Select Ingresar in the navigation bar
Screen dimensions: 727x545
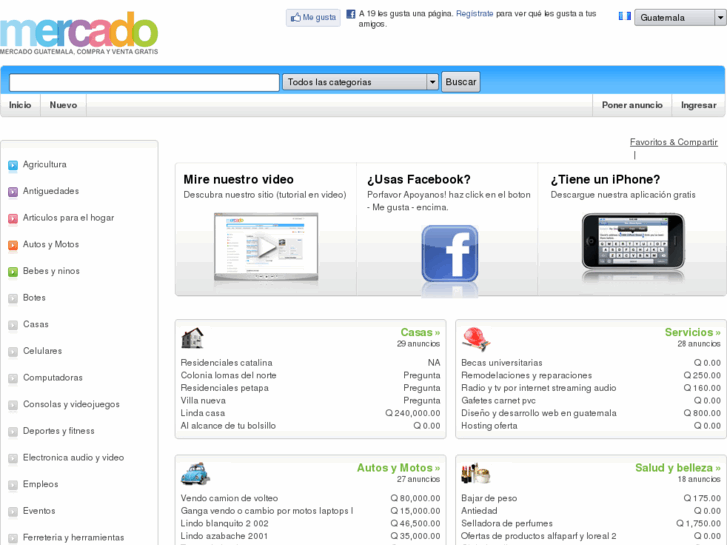pos(698,105)
